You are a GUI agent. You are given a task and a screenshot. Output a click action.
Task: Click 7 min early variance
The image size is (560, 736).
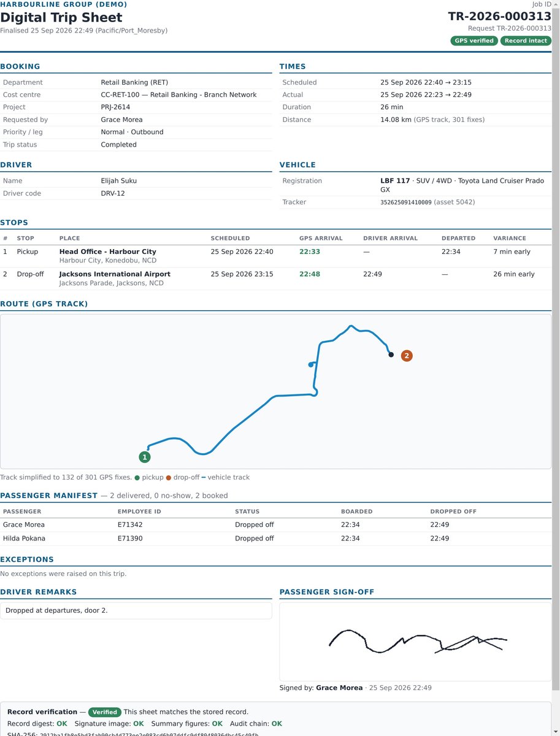(512, 251)
